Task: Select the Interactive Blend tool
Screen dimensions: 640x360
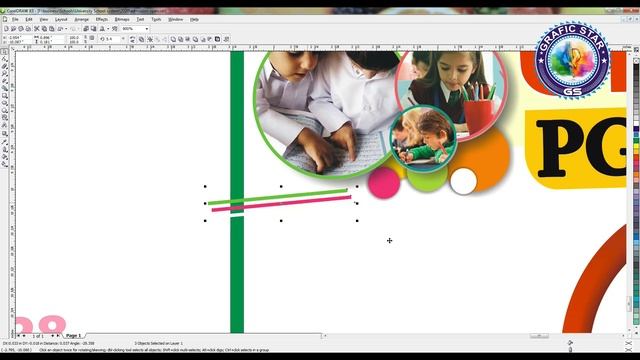Action: [4, 133]
